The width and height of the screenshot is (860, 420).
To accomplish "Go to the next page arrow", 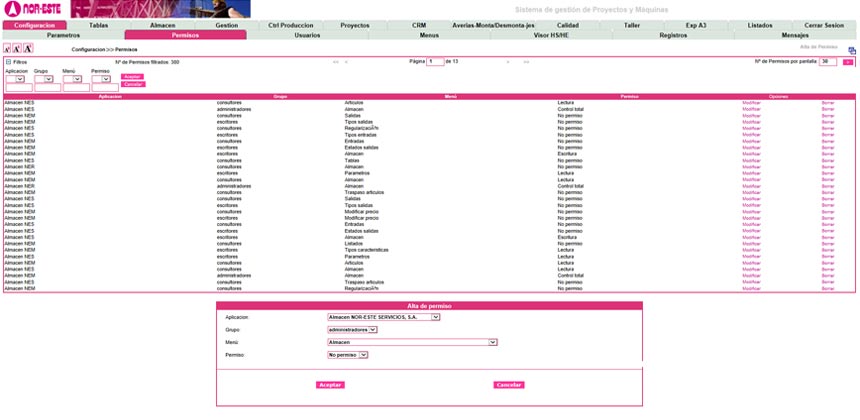I will tap(508, 62).
